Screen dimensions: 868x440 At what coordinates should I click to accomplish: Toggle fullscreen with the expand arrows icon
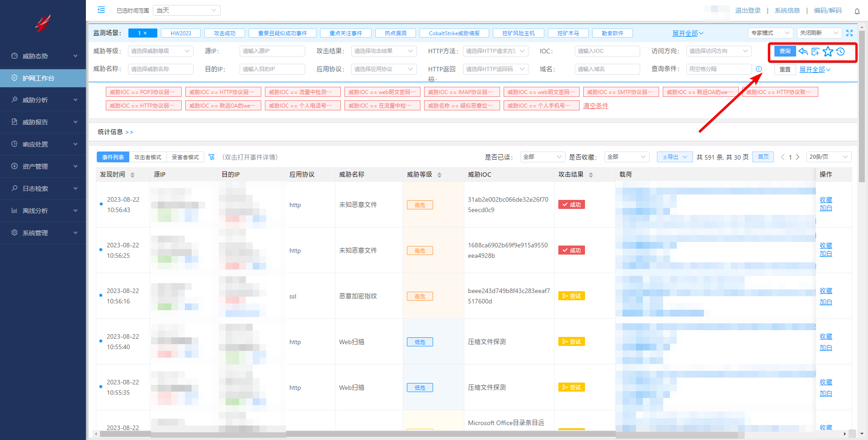pos(849,33)
